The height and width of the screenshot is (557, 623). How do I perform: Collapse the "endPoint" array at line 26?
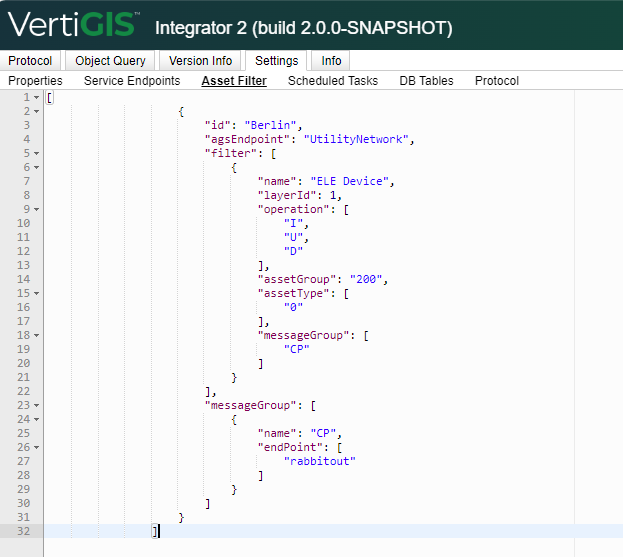click(x=37, y=447)
